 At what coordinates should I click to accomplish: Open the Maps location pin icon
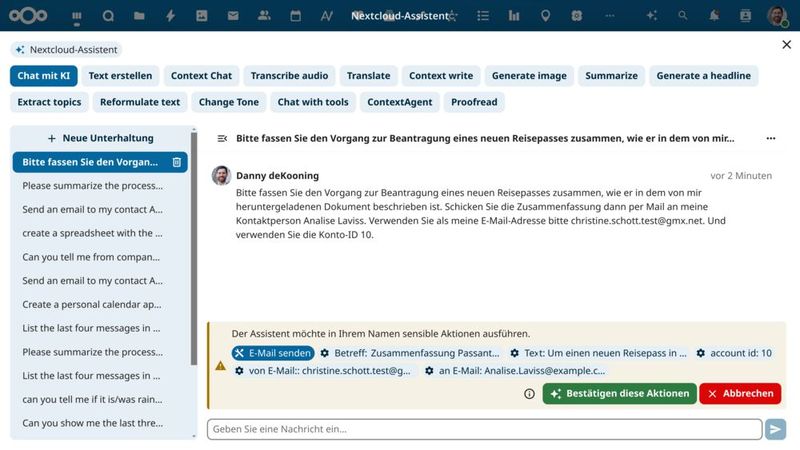click(x=545, y=16)
